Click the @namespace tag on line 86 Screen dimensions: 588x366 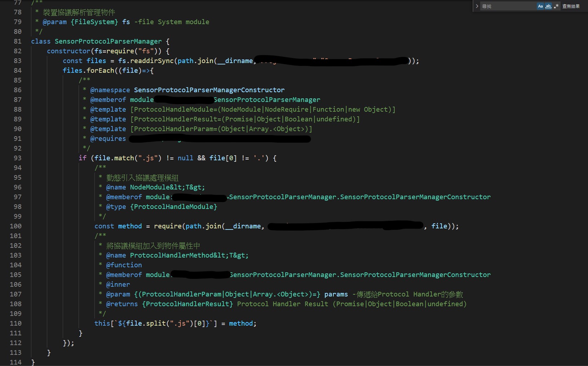coord(110,90)
